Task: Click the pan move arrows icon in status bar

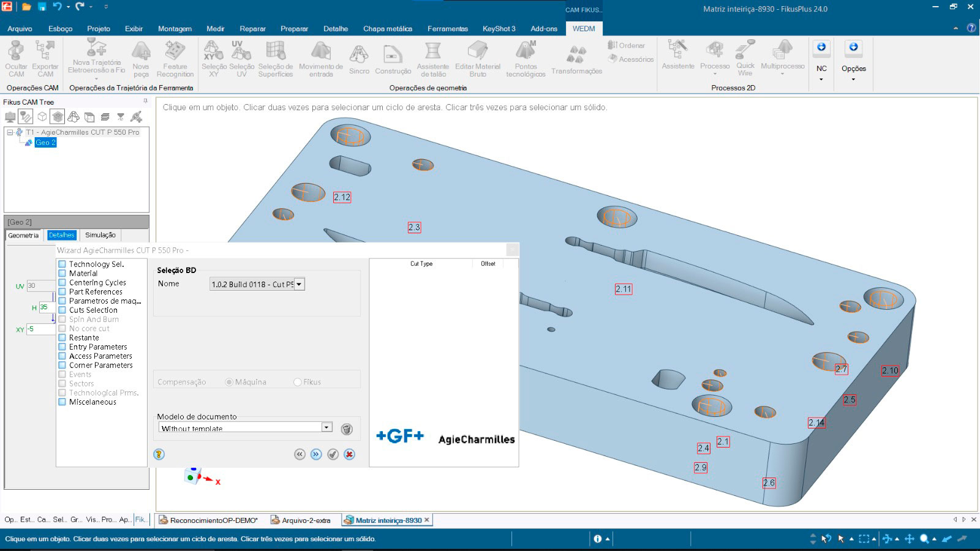Action: (x=909, y=539)
